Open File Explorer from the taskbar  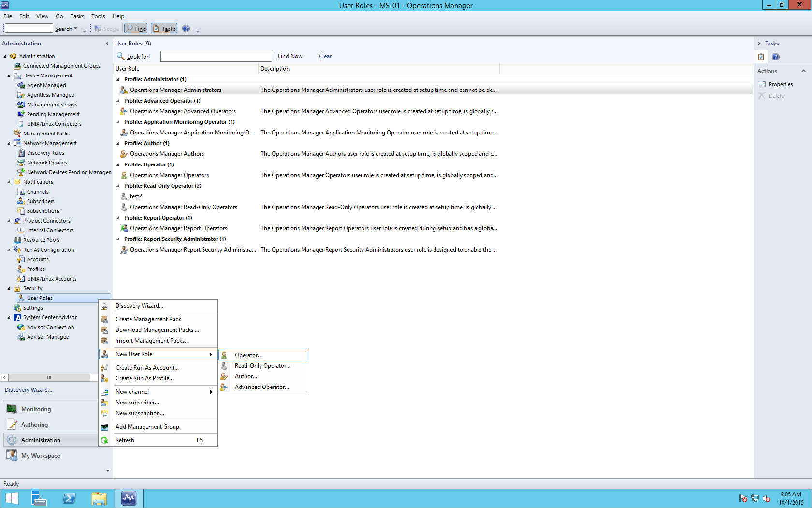pos(99,498)
